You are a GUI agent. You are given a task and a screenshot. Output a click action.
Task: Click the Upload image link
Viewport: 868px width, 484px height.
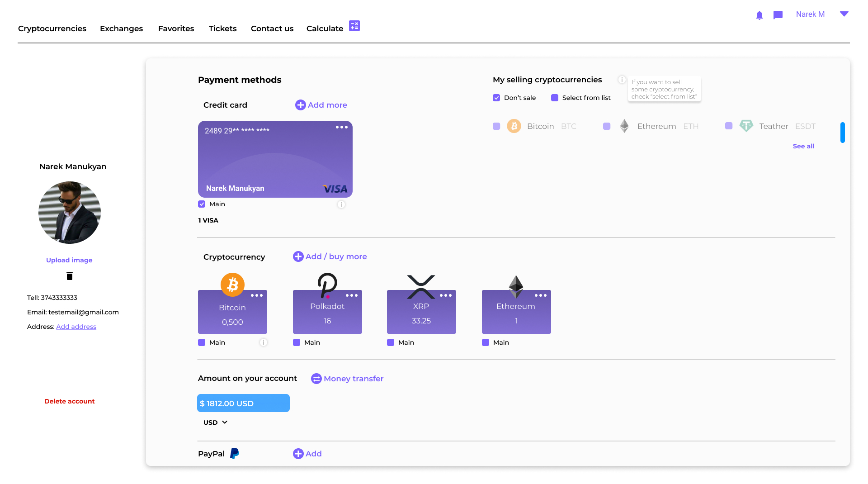69,260
